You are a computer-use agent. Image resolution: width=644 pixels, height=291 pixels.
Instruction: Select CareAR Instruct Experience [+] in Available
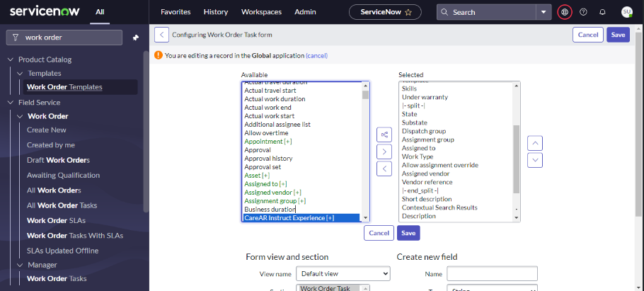(302, 218)
